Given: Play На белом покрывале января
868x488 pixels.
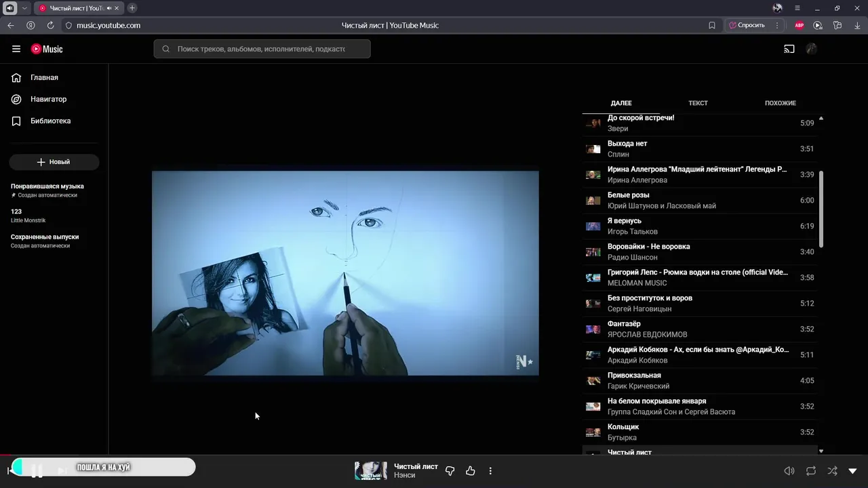Looking at the screenshot, I should point(700,406).
